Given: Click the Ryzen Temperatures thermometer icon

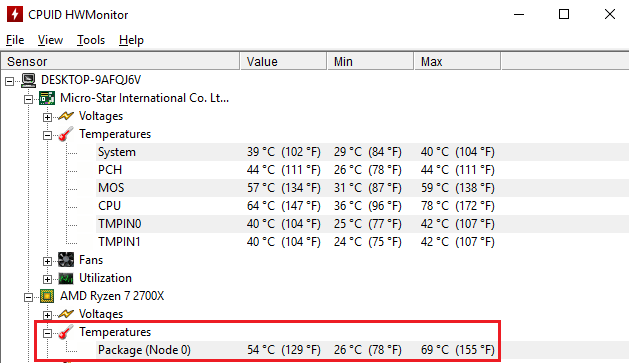Looking at the screenshot, I should (66, 332).
